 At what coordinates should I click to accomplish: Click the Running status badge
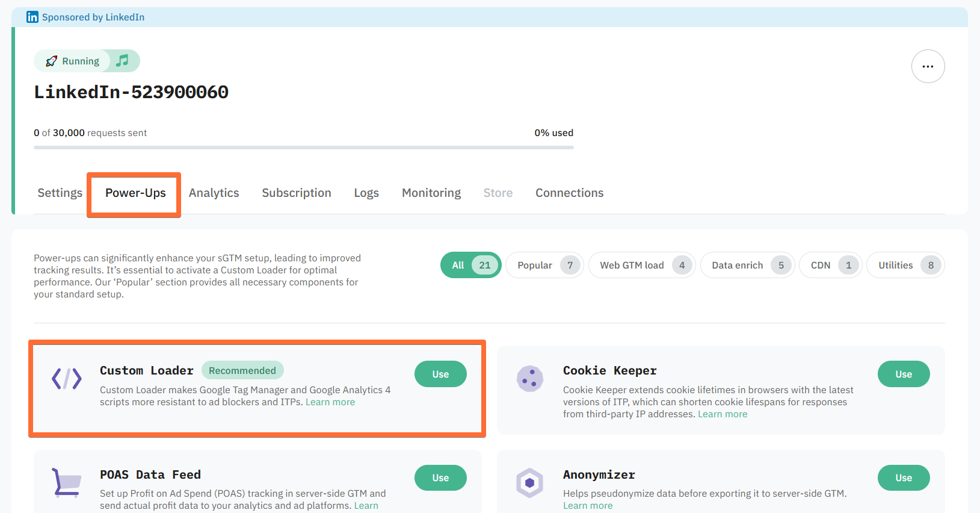(72, 61)
